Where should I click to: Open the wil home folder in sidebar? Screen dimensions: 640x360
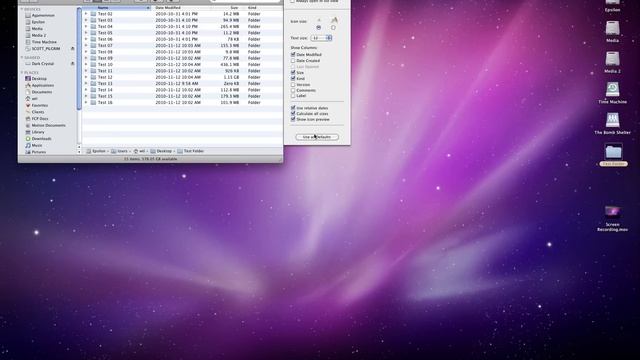[x=31, y=99]
